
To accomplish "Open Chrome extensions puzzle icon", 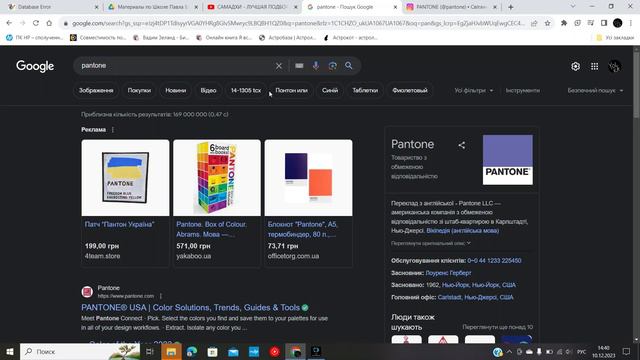I will tap(564, 23).
